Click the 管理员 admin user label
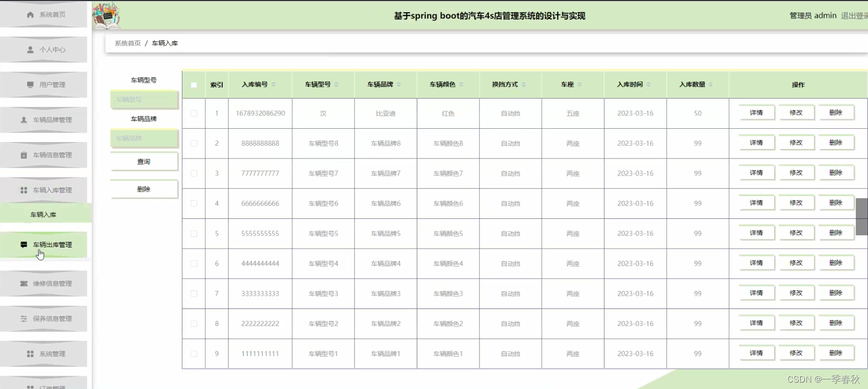Viewport: 868px width, 389px height. pos(813,16)
